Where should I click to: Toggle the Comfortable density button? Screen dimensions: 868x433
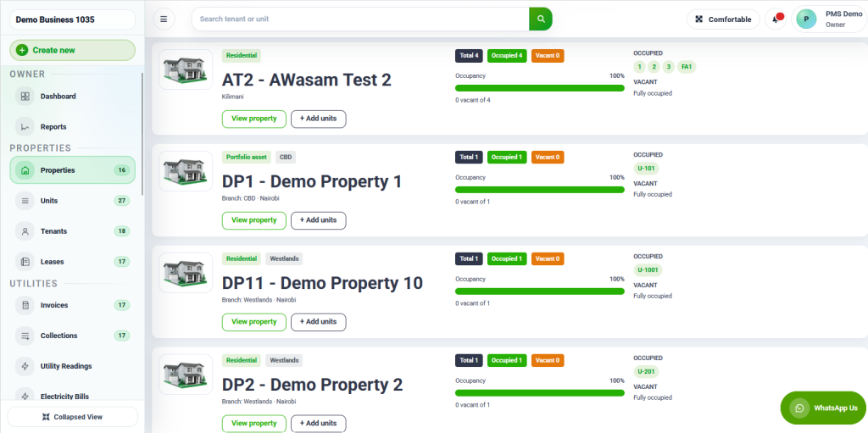click(724, 19)
